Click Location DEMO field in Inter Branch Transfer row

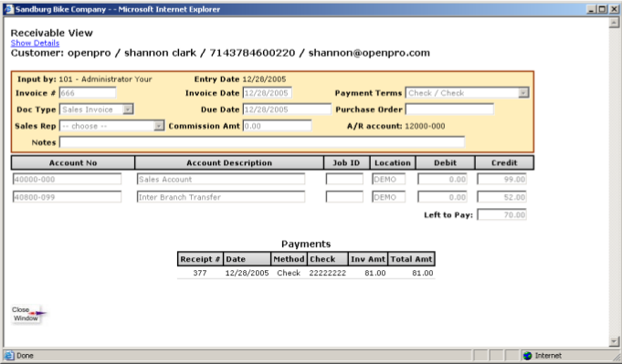389,197
